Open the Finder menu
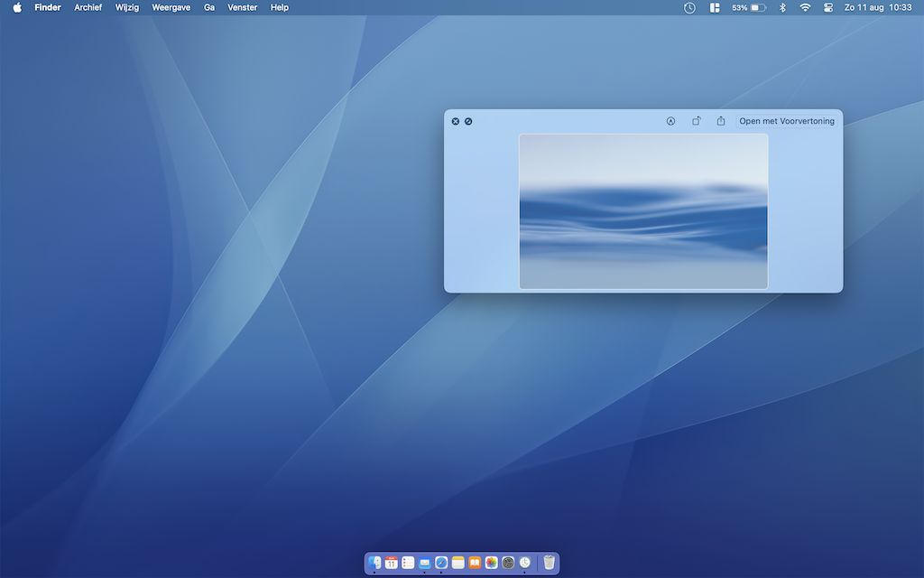This screenshot has height=578, width=924. pos(48,7)
